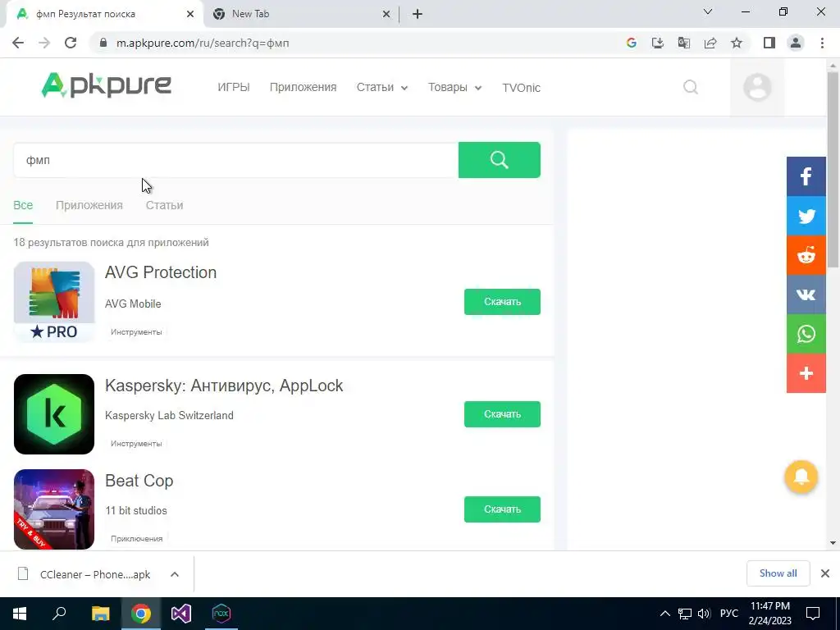This screenshot has height=630, width=840.
Task: Click the APKPure logo
Action: 107,85
